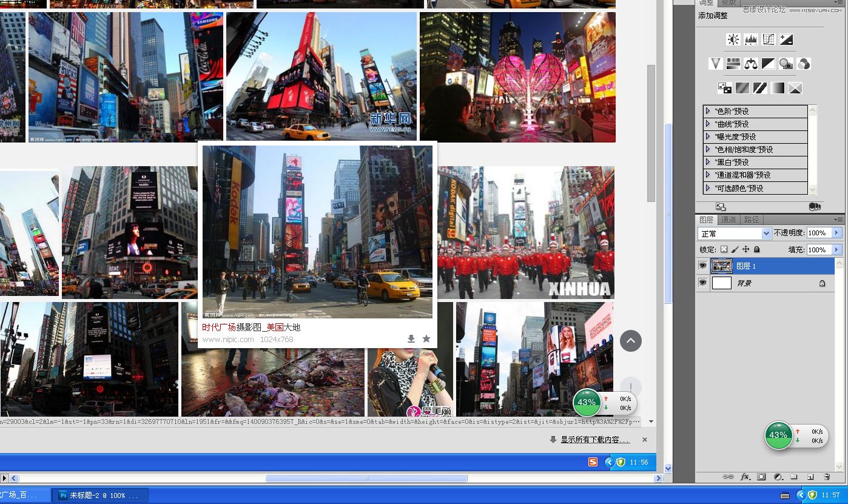Add an Invert adjustment

click(x=725, y=88)
